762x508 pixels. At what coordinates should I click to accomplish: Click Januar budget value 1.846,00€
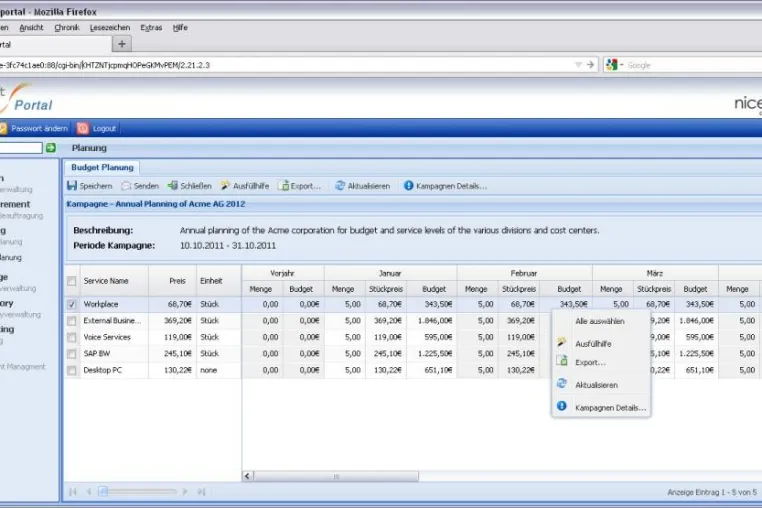pyautogui.click(x=431, y=321)
